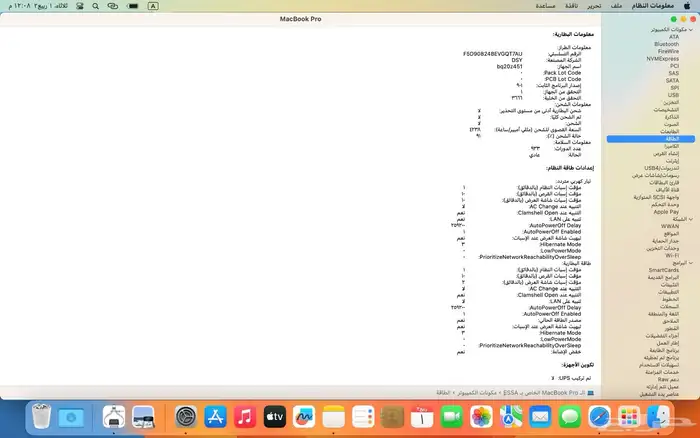700x438 pixels.
Task: Open System Settings gear in the Dock
Action: (186, 415)
